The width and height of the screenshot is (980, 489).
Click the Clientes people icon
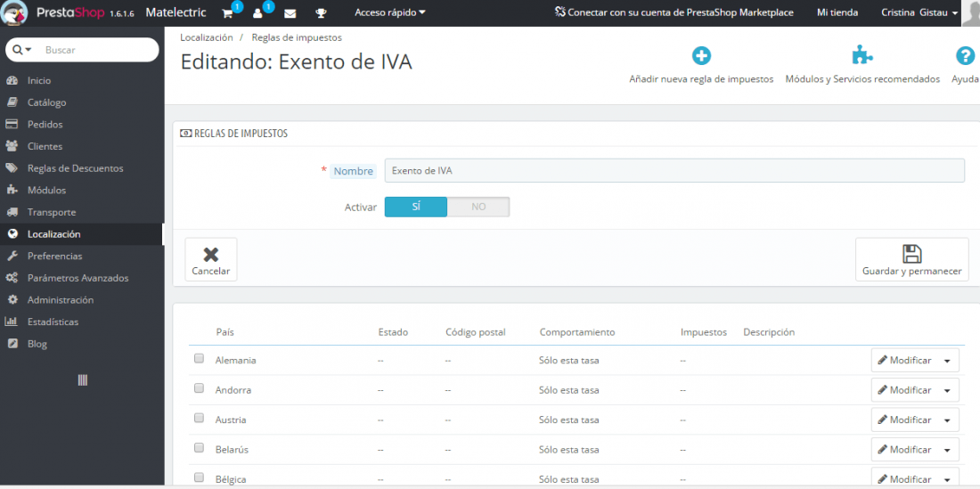(x=12, y=146)
